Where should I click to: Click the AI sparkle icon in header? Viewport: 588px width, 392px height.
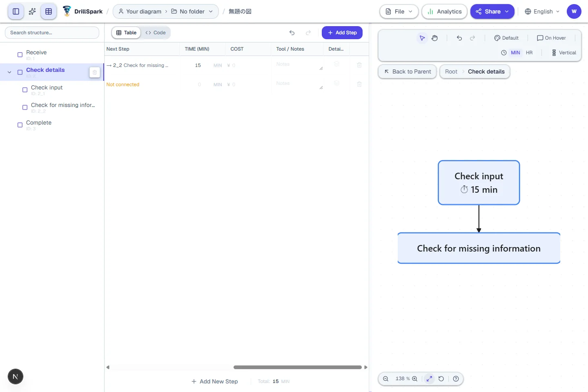click(32, 11)
